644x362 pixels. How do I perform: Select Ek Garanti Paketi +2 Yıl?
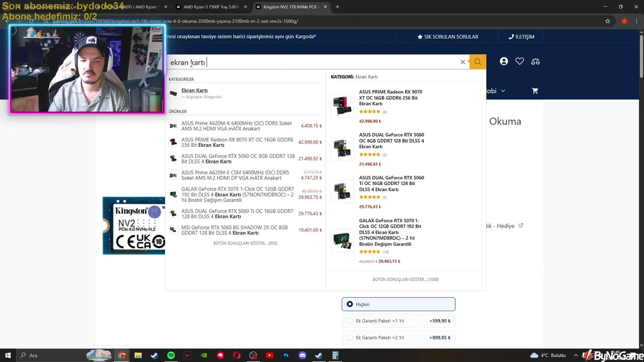coord(398,338)
